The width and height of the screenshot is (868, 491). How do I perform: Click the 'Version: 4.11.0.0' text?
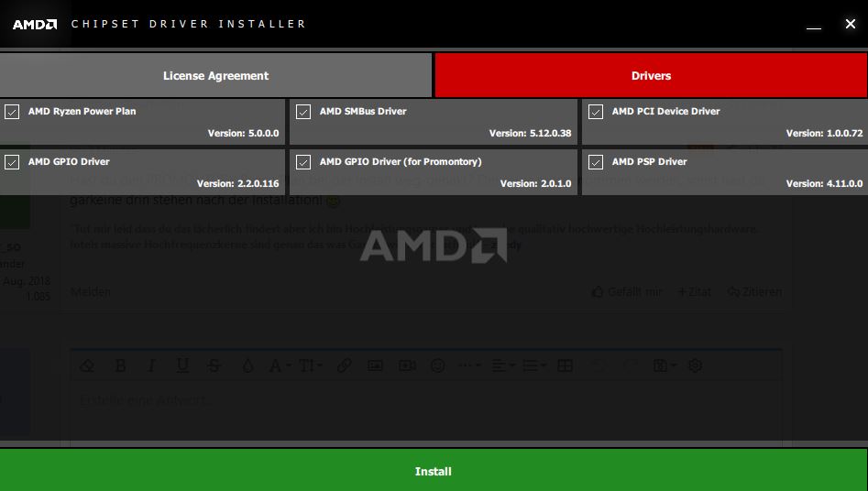click(824, 184)
